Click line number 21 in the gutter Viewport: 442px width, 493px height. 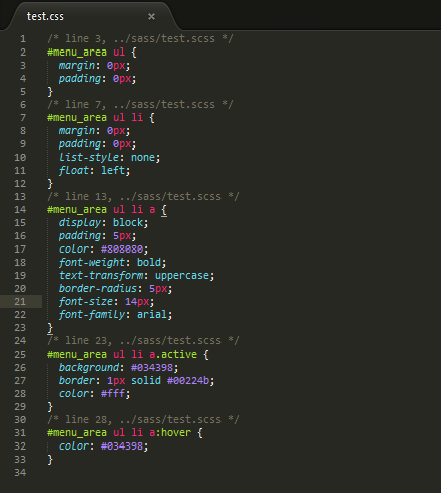pyautogui.click(x=20, y=302)
